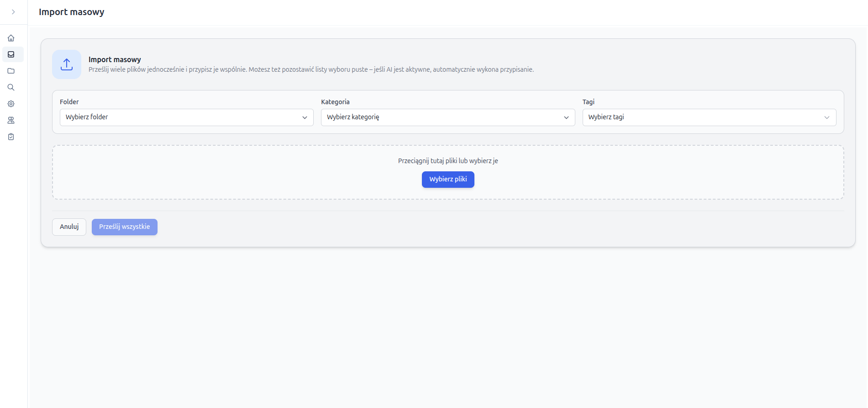Click the upload arrow icon in the card header
The image size is (868, 408).
pyautogui.click(x=67, y=64)
